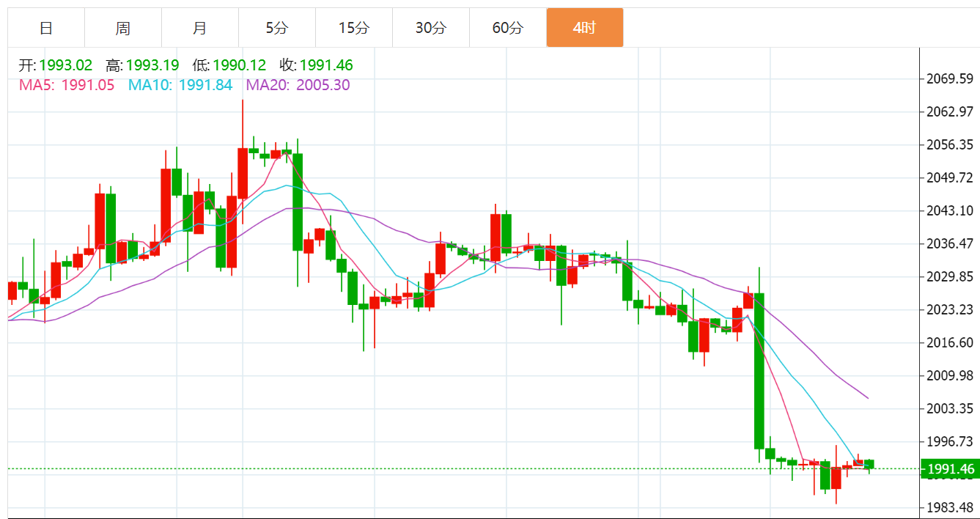Click the 2056.35 price axis label
980x519 pixels.
[x=951, y=145]
